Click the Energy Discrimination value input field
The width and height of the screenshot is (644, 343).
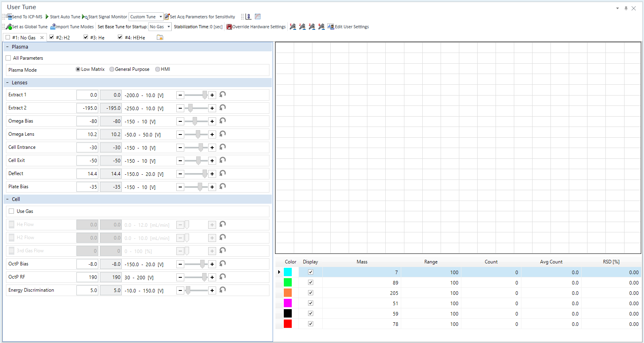pos(87,290)
